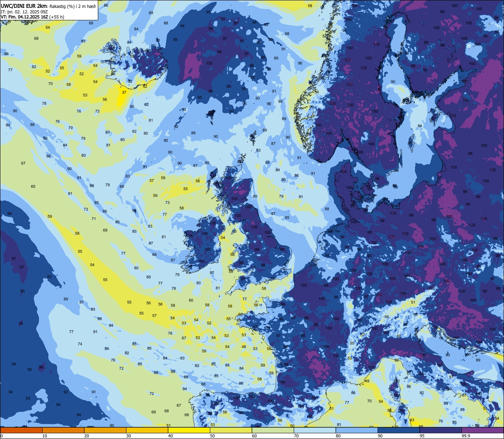Viewport: 504px width, 439px height.
Task: Click the orange legend segment between 10 and 20
Action: click(63, 430)
